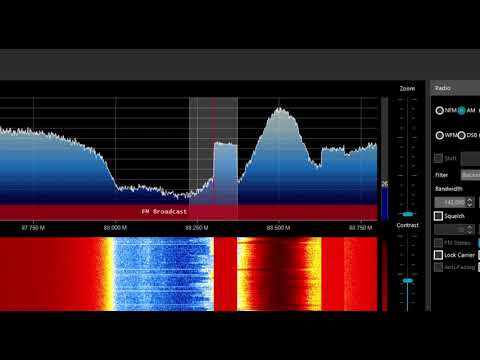Viewport: 480px width, 360px height.
Task: Click the 87.750 M frequency label
Action: (x=33, y=228)
